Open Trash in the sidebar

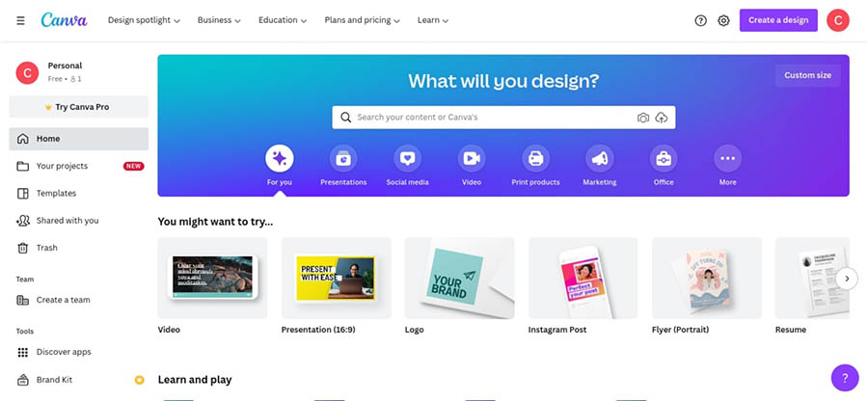click(x=79, y=248)
